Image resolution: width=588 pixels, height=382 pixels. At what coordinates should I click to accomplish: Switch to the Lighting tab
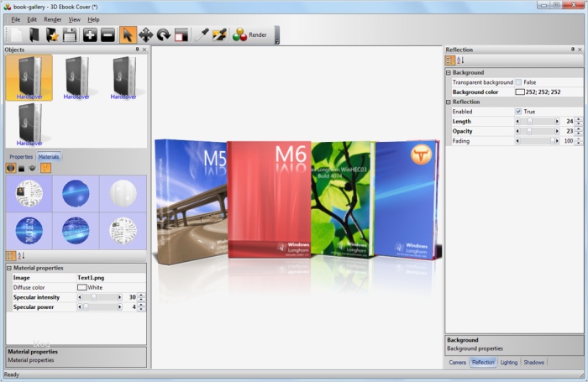[x=509, y=362]
